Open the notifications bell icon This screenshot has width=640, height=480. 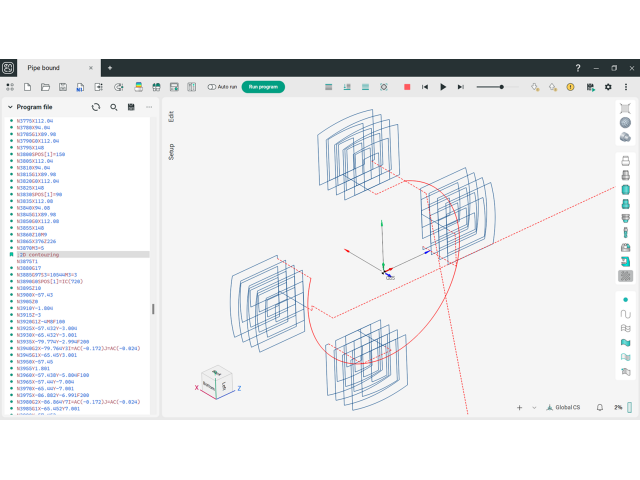[x=600, y=407]
